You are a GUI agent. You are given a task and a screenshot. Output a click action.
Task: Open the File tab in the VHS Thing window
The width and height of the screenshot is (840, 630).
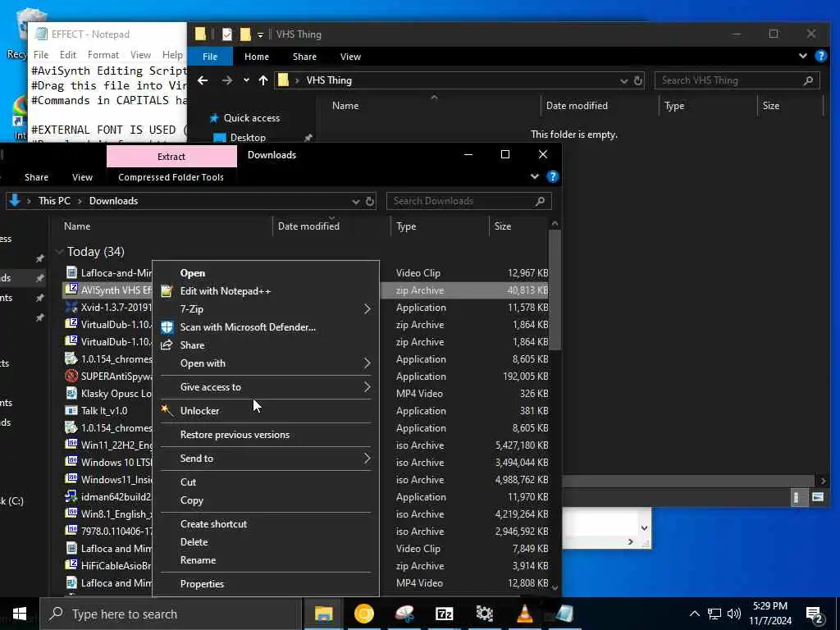coord(210,57)
